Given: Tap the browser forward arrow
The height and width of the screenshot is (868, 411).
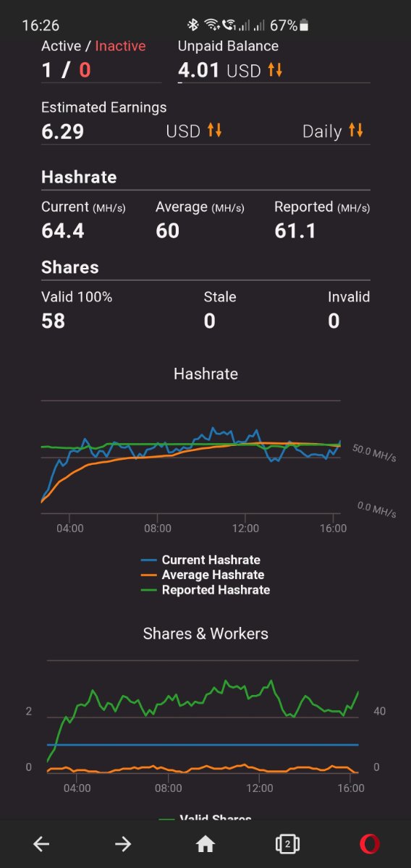Looking at the screenshot, I should point(123,843).
